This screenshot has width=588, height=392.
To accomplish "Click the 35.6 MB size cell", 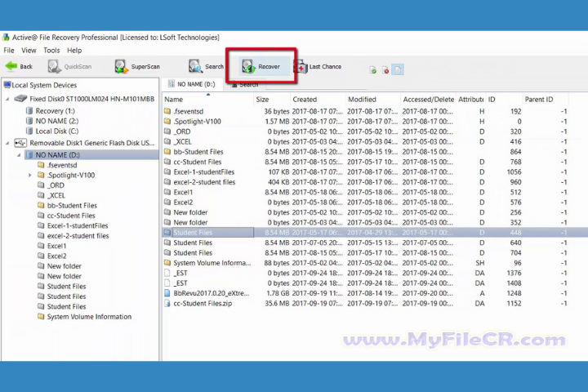I will [x=277, y=304].
